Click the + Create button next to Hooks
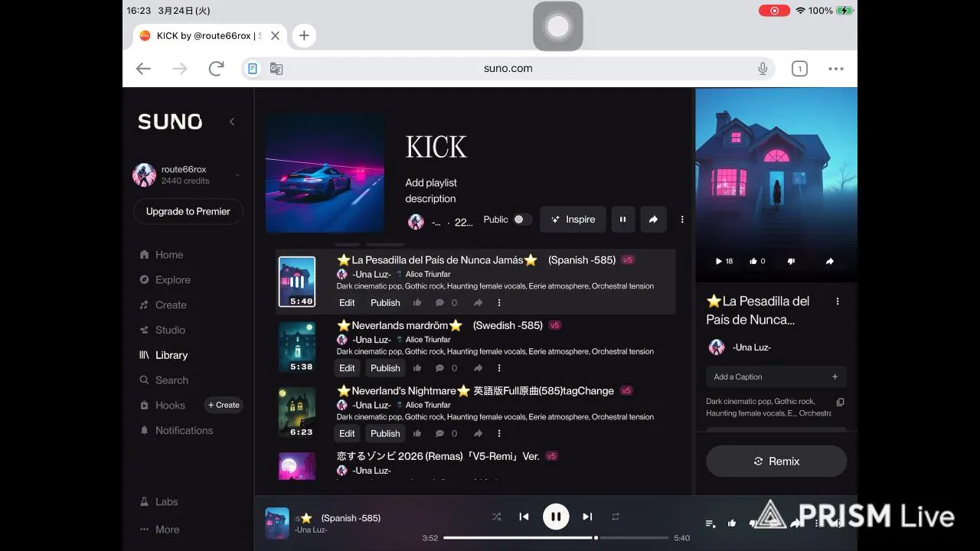This screenshot has width=980, height=551. [x=224, y=406]
